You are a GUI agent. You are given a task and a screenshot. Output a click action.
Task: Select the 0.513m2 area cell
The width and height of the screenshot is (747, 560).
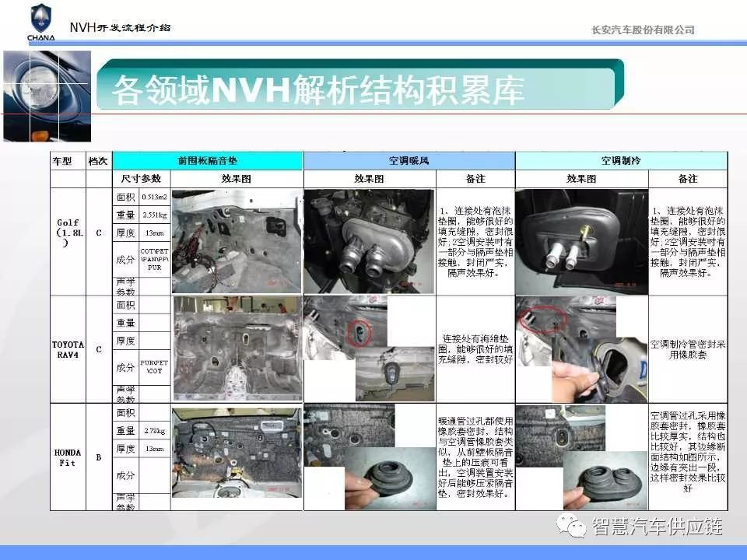tap(155, 197)
